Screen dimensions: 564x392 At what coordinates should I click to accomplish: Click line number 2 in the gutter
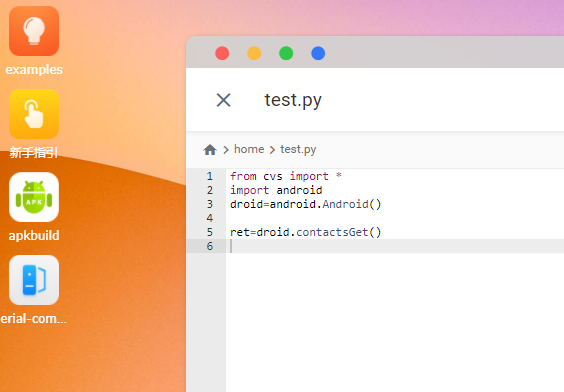(x=210, y=190)
